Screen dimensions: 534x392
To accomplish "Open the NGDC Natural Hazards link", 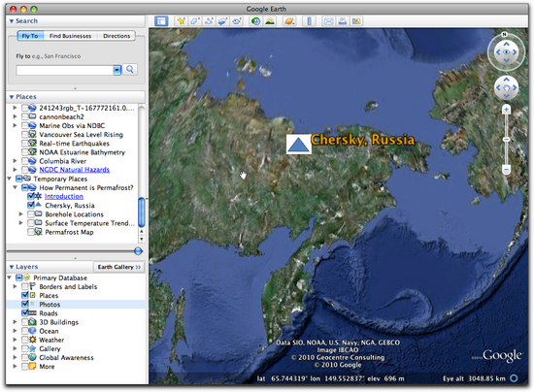I will [x=75, y=170].
